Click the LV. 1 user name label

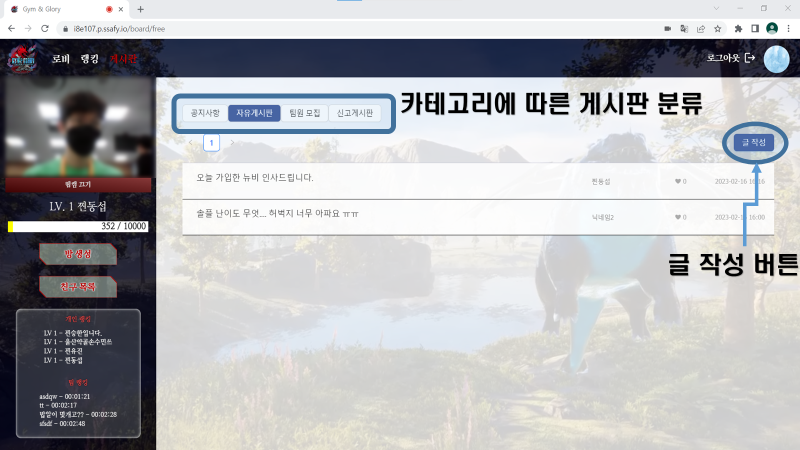[x=78, y=207]
